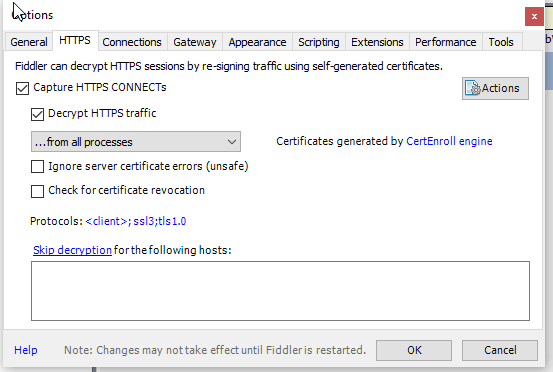This screenshot has height=372, width=553.
Task: Open the Scripting tab
Action: (319, 42)
